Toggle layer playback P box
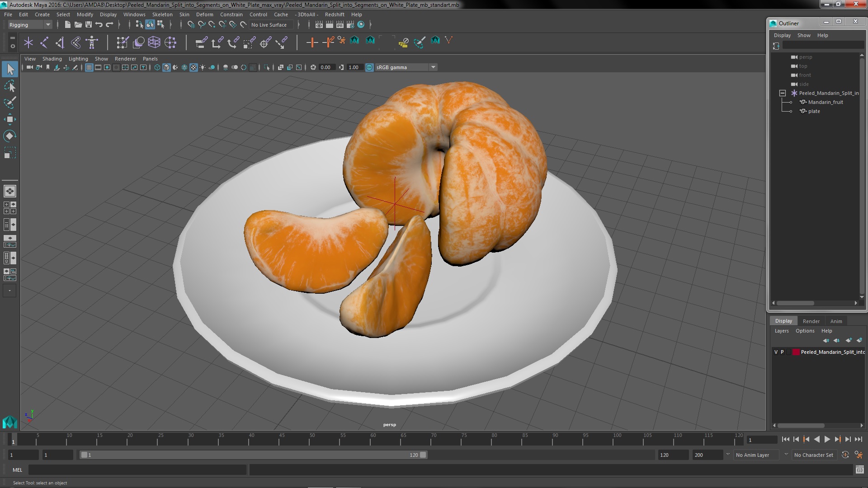 pos(783,352)
